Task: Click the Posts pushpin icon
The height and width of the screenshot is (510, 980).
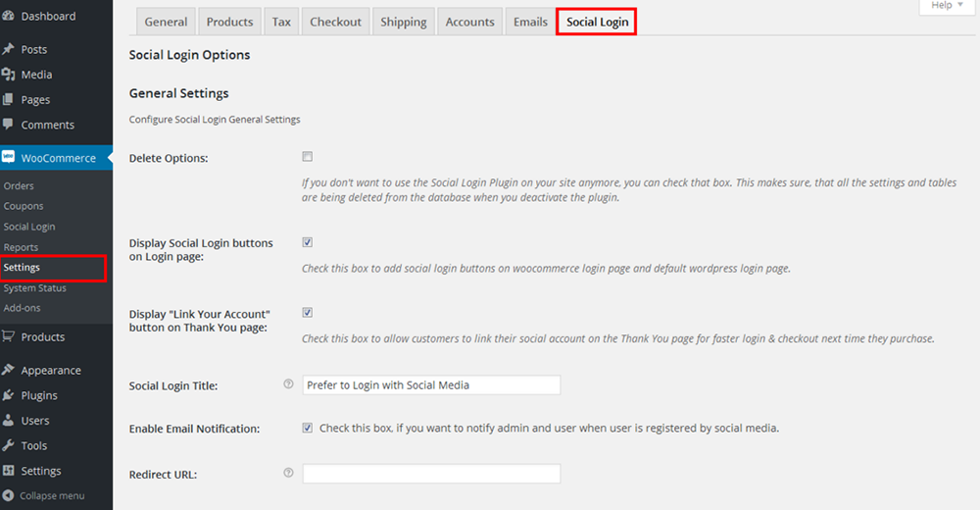Action: [x=9, y=49]
